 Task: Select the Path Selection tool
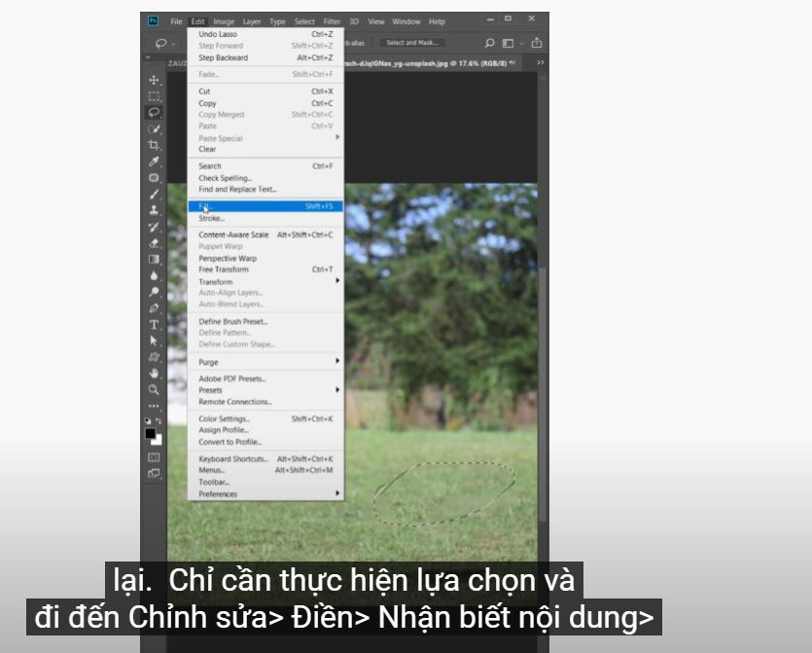154,341
